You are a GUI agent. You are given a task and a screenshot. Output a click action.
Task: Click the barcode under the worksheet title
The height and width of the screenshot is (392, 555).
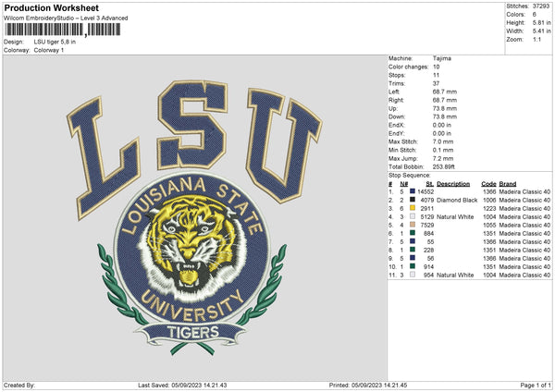pyautogui.click(x=62, y=30)
